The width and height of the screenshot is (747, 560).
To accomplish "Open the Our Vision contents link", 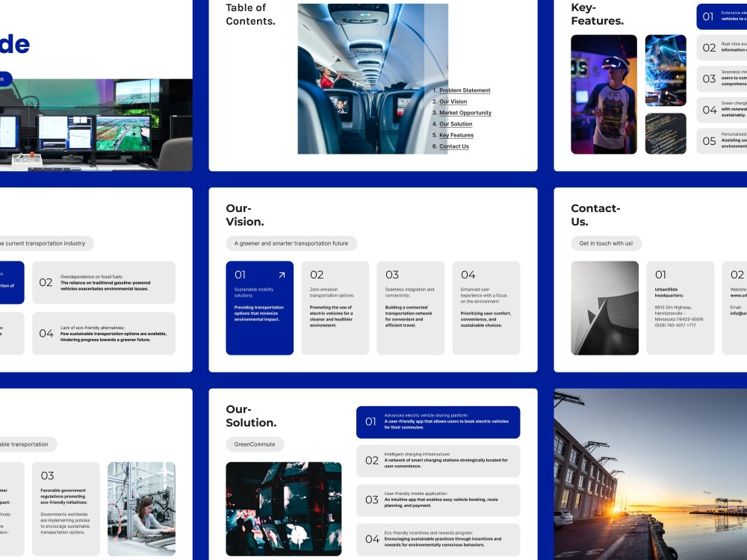I will 453,102.
